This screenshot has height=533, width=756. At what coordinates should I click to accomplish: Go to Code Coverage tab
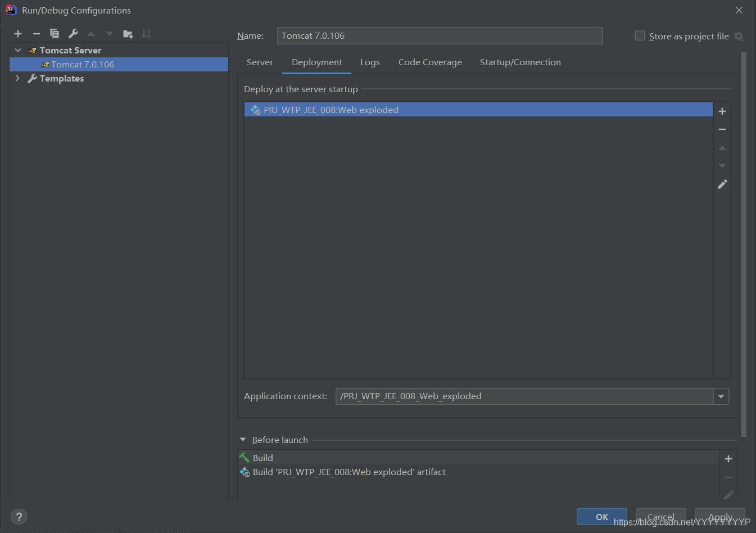pos(430,62)
